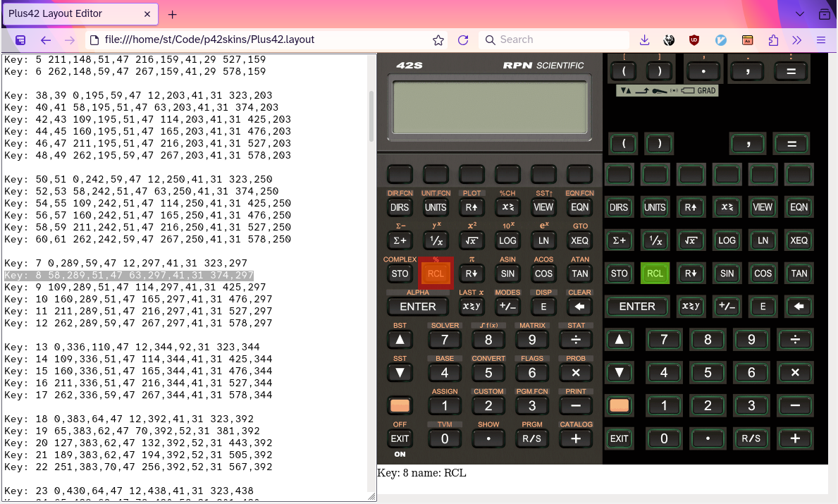Image resolution: width=838 pixels, height=504 pixels.
Task: Toggle the browser sidebar icon
Action: (20, 40)
